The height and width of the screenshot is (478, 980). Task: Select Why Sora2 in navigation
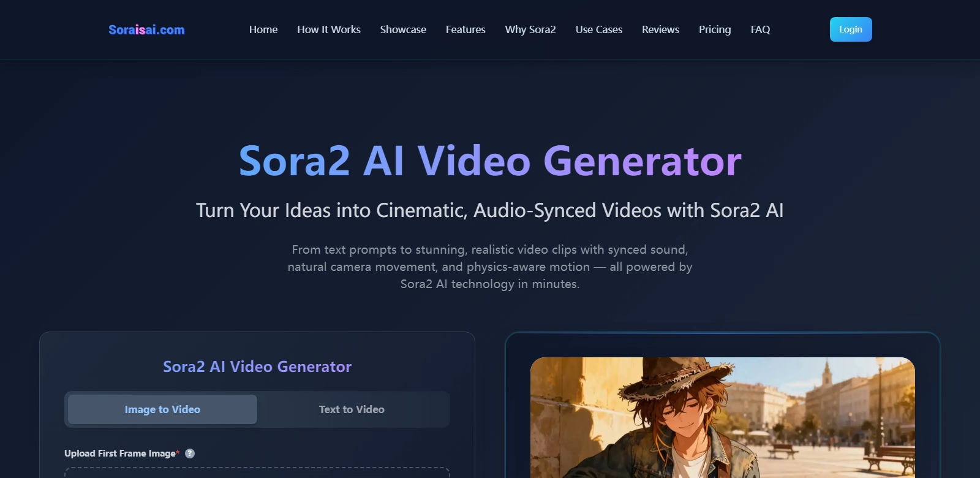pyautogui.click(x=530, y=29)
